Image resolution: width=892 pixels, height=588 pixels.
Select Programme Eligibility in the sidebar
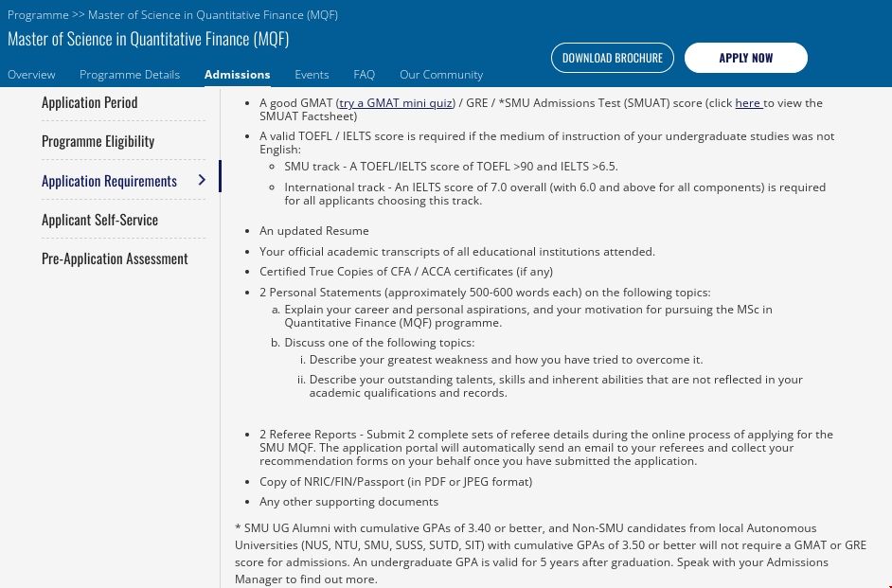(x=98, y=141)
